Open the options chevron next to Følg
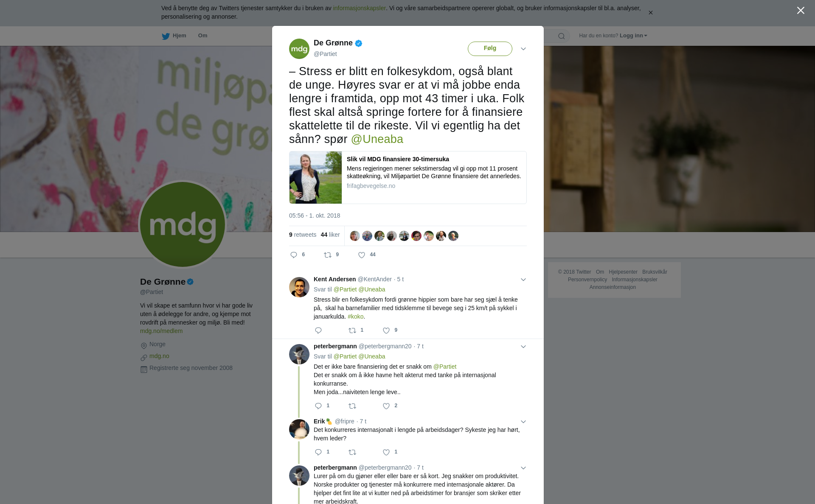 (x=523, y=49)
